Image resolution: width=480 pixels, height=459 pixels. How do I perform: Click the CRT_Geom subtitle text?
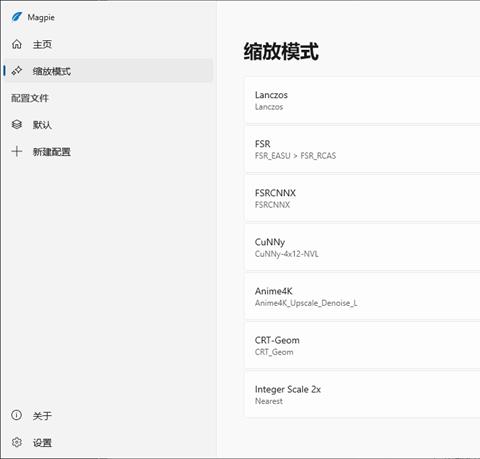point(274,352)
